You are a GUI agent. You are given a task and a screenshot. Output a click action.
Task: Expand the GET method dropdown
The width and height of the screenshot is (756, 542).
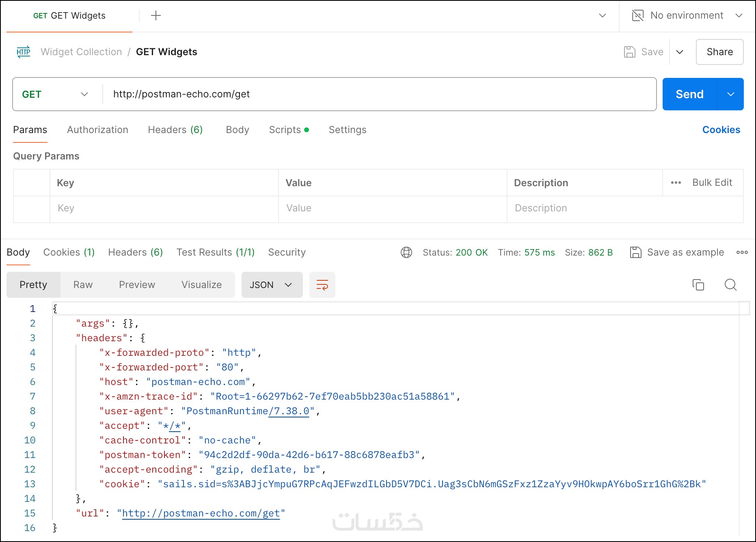tap(84, 95)
